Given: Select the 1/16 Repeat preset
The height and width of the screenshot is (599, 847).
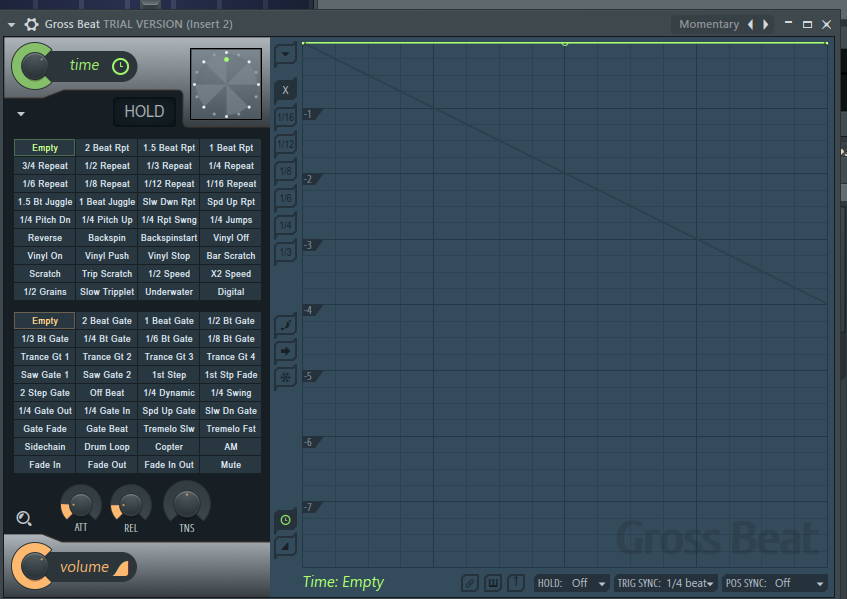Looking at the screenshot, I should (231, 184).
